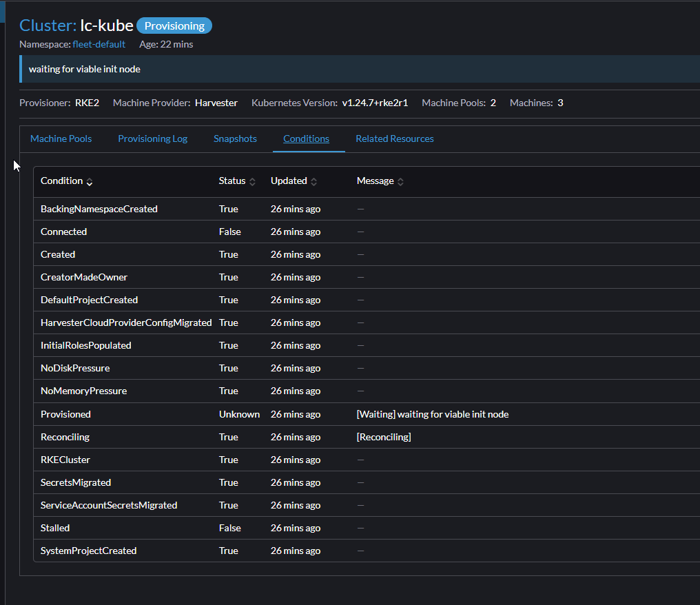The width and height of the screenshot is (700, 605).
Task: Click the Status column sort chevrons
Action: pyautogui.click(x=251, y=181)
